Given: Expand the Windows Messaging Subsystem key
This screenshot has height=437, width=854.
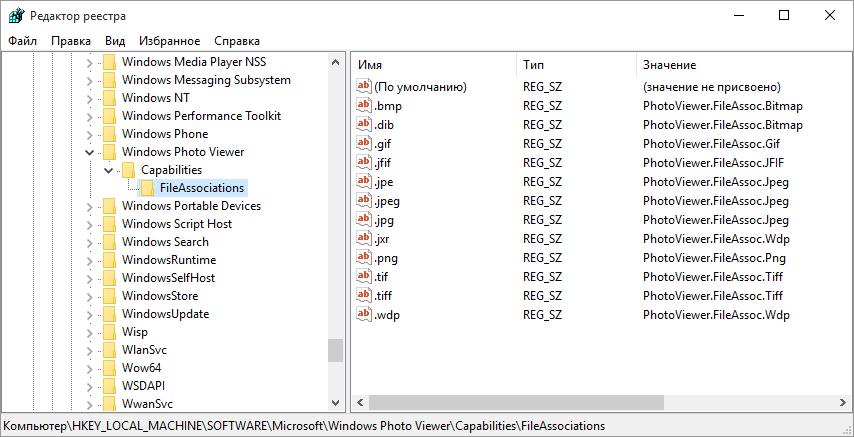Looking at the screenshot, I should [90, 80].
